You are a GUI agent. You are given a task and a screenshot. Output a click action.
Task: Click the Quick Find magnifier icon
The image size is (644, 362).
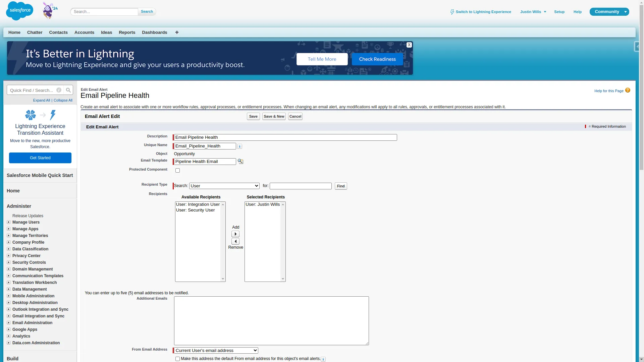tap(68, 90)
